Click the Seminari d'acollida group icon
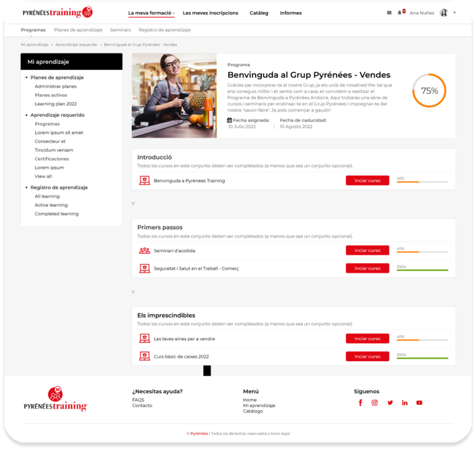 145,251
